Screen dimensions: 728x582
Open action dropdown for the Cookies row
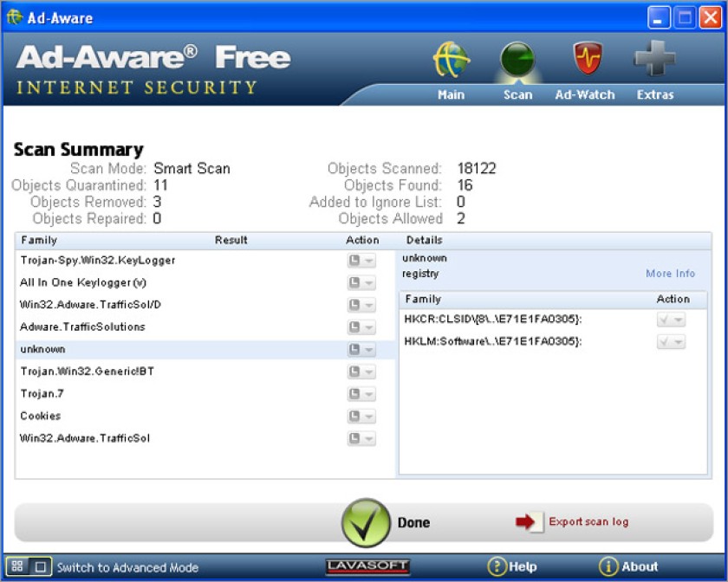point(361,417)
